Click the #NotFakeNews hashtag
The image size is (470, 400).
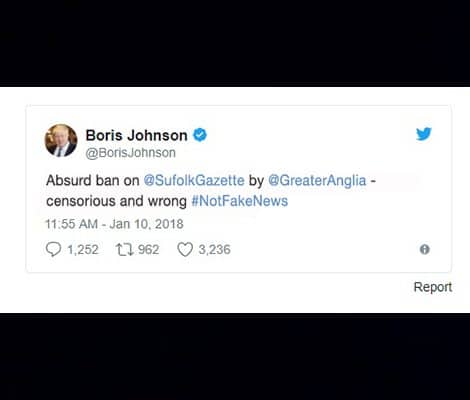(x=240, y=201)
